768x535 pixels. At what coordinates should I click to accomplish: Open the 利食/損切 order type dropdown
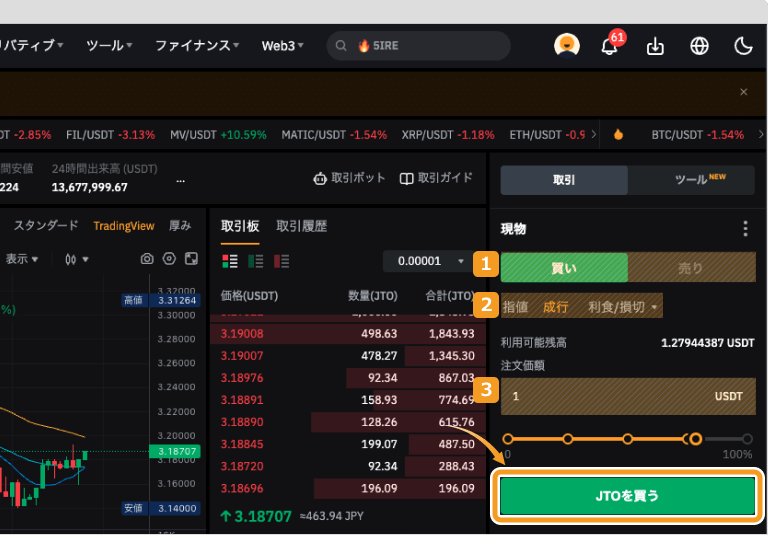point(624,307)
